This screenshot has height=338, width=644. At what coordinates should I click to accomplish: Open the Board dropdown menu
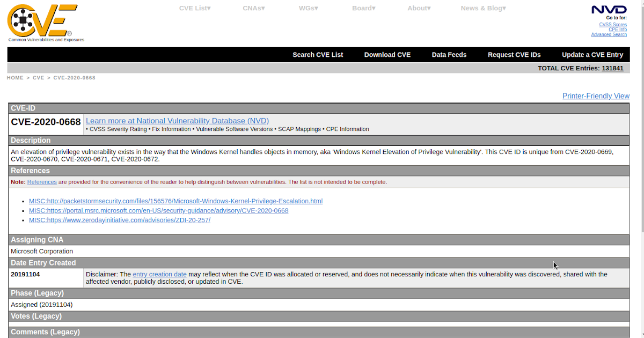click(x=363, y=8)
